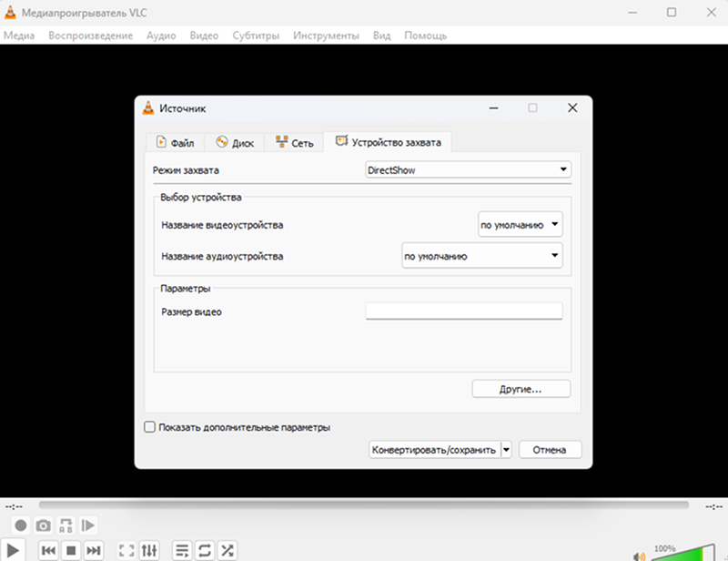728x561 pixels.
Task: Open the Видео menu
Action: [204, 36]
